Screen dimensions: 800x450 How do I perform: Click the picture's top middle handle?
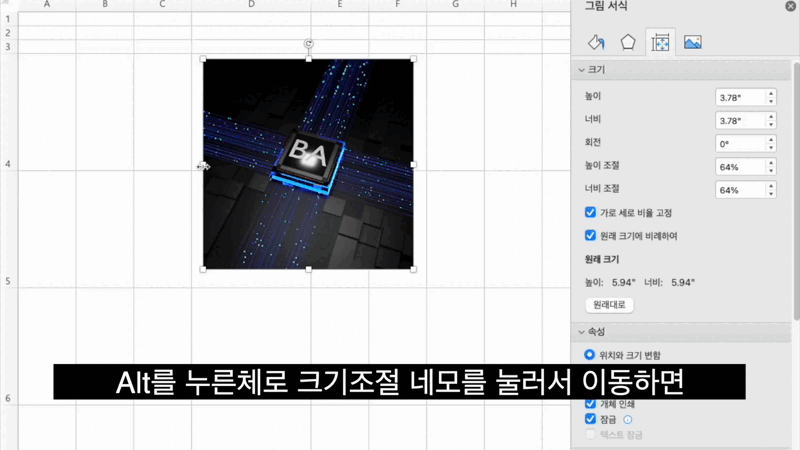(309, 59)
